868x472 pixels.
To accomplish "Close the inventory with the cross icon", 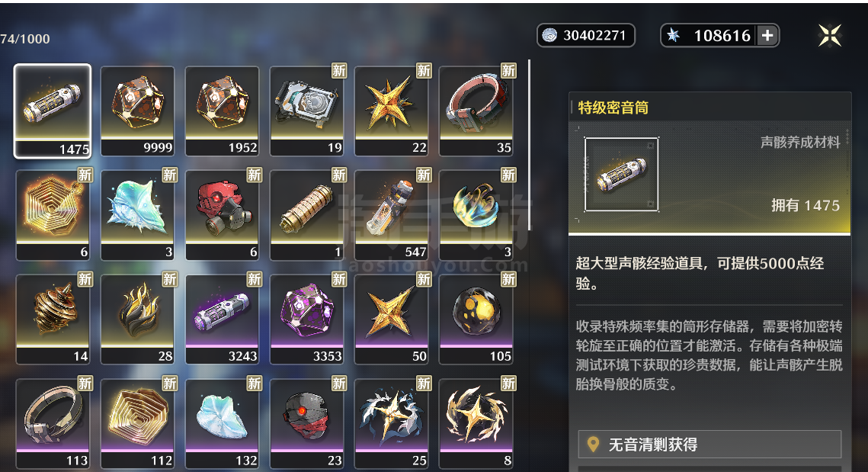I will 830,35.
